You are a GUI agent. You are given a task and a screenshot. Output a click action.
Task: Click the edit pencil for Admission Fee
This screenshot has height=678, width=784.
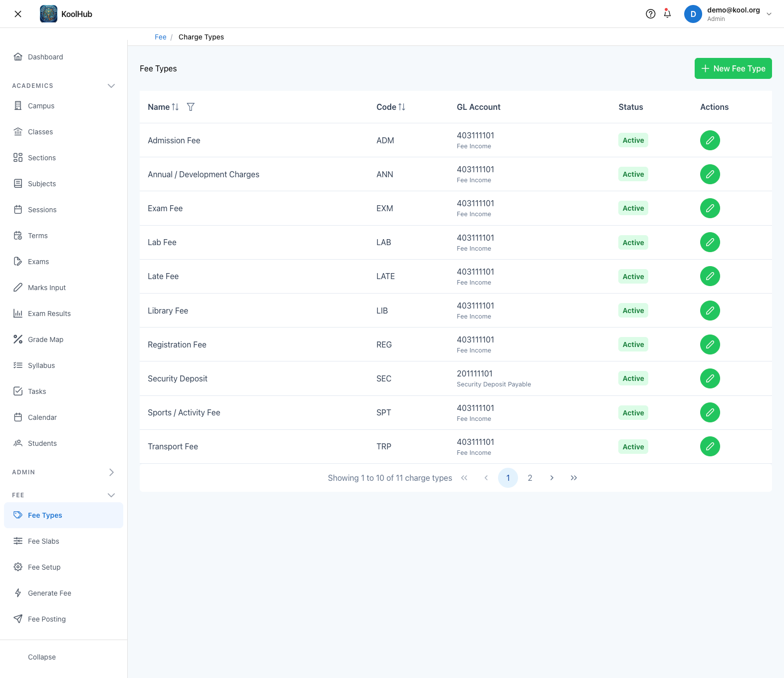click(710, 140)
